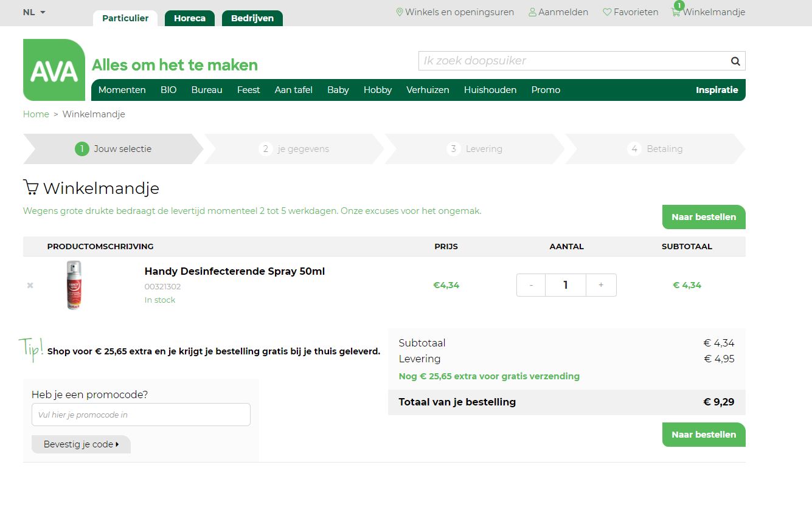
Task: Click the bottom Naar bestellen button
Action: [704, 435]
